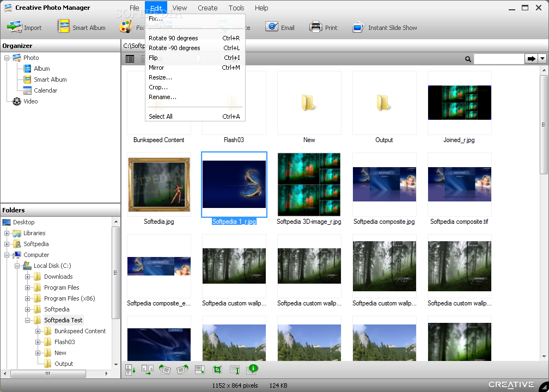Select Video in the Organizer tree
549x392 pixels.
(x=30, y=101)
